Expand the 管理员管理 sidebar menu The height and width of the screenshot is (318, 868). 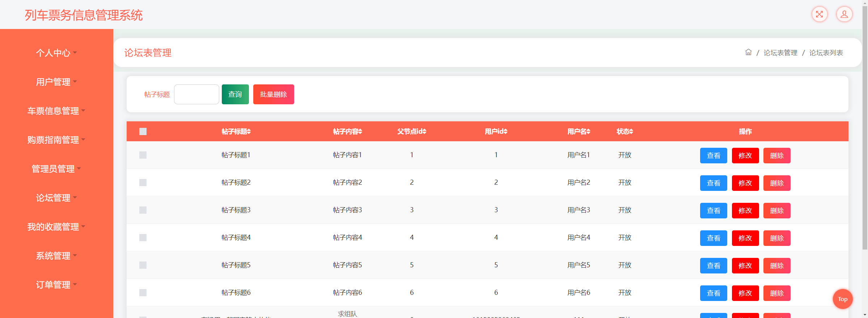[x=56, y=169]
